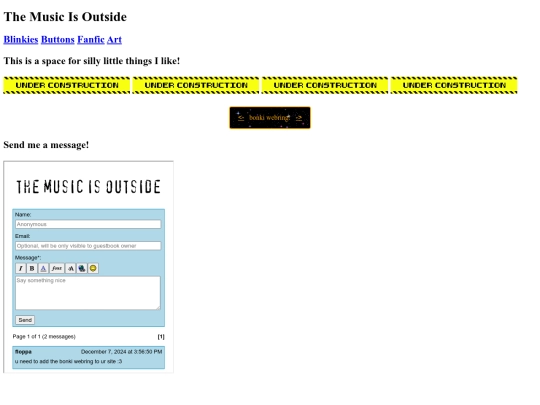
Task: Open the Fanfic page link
Action: tap(91, 40)
